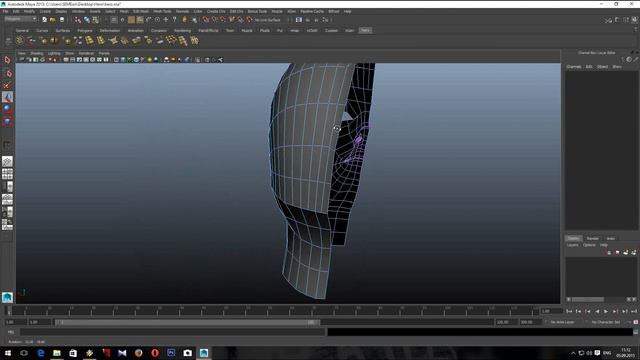Click the Maya home icon below toolbox
This screenshot has width=640, height=360.
[x=7, y=297]
